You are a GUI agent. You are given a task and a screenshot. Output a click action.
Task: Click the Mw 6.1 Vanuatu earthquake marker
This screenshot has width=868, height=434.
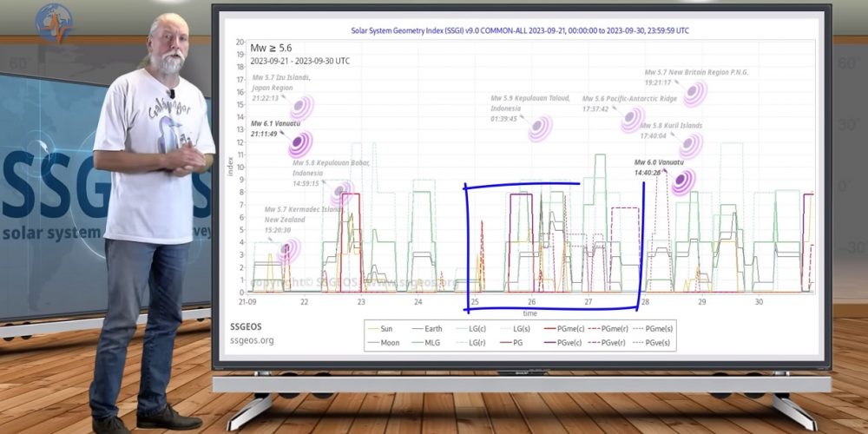coord(300,144)
